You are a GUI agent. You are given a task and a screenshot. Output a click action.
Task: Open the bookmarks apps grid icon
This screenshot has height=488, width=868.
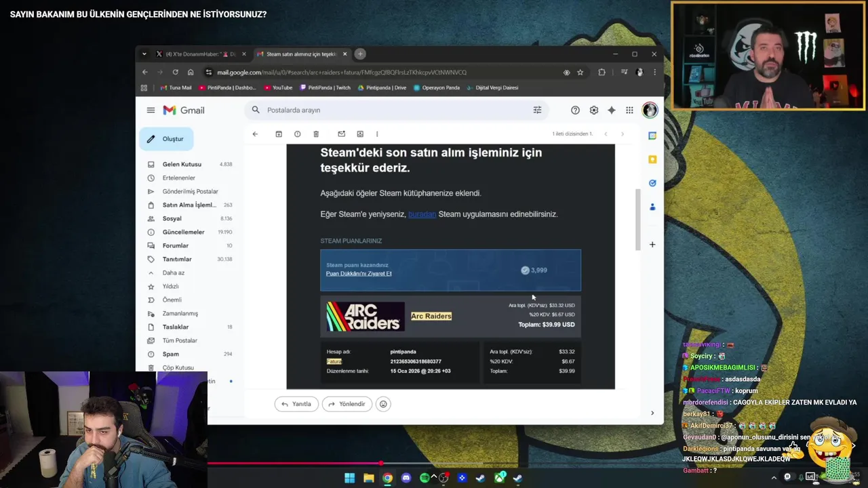click(144, 87)
